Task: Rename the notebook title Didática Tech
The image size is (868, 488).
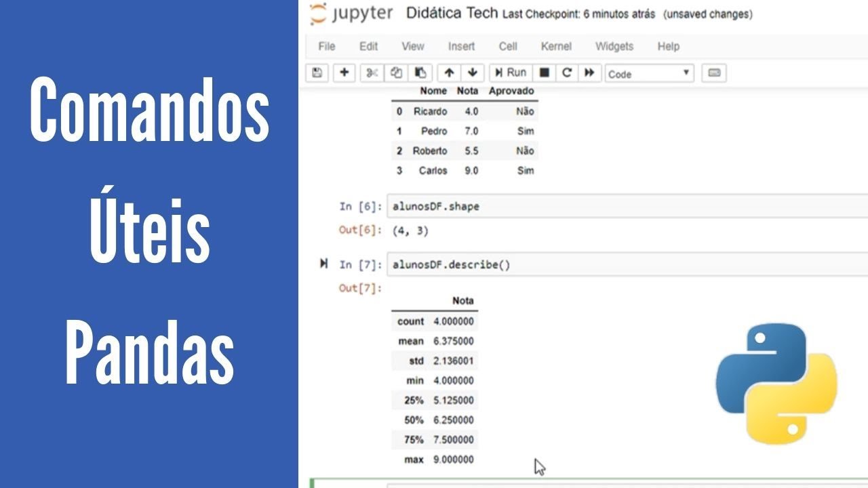Action: pyautogui.click(x=452, y=13)
